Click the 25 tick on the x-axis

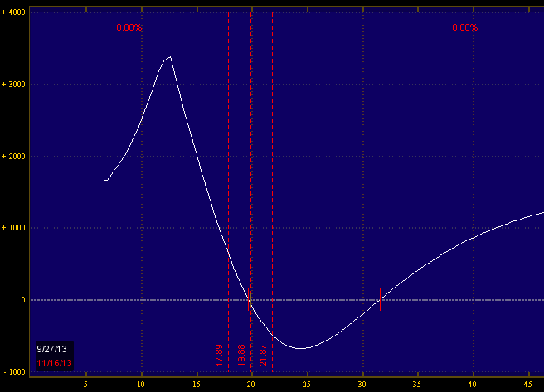307,385
